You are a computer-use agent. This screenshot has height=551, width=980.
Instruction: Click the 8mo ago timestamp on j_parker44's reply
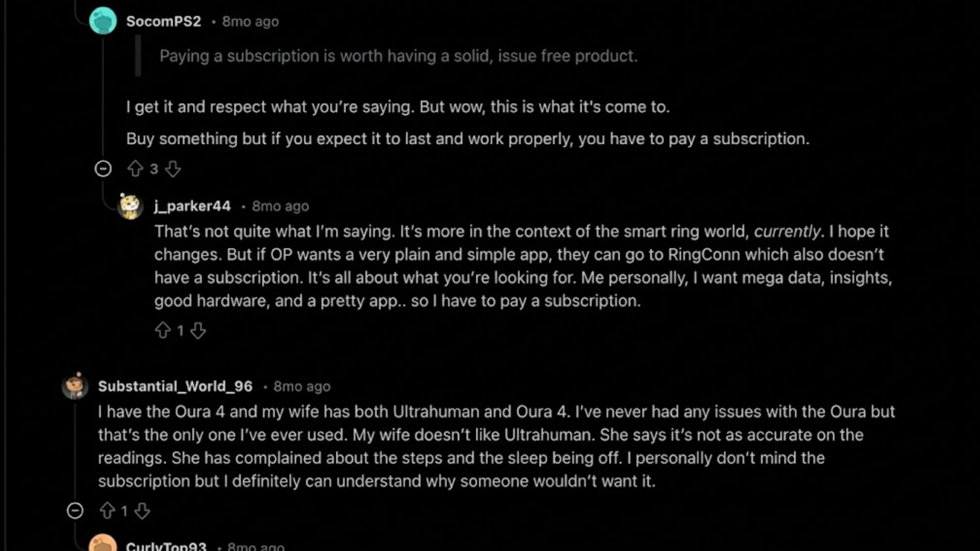pos(280,206)
